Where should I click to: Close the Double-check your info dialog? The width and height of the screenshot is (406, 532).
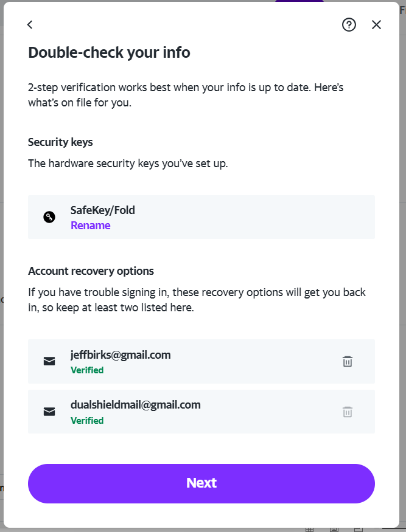(376, 24)
